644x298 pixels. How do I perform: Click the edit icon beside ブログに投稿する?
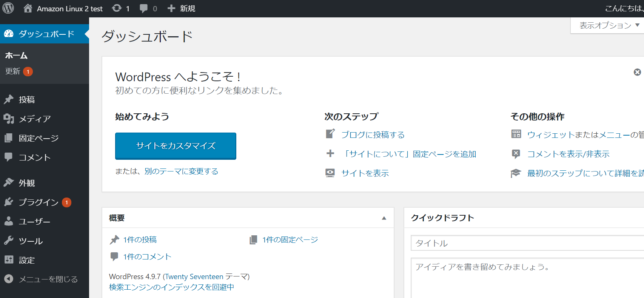point(330,134)
